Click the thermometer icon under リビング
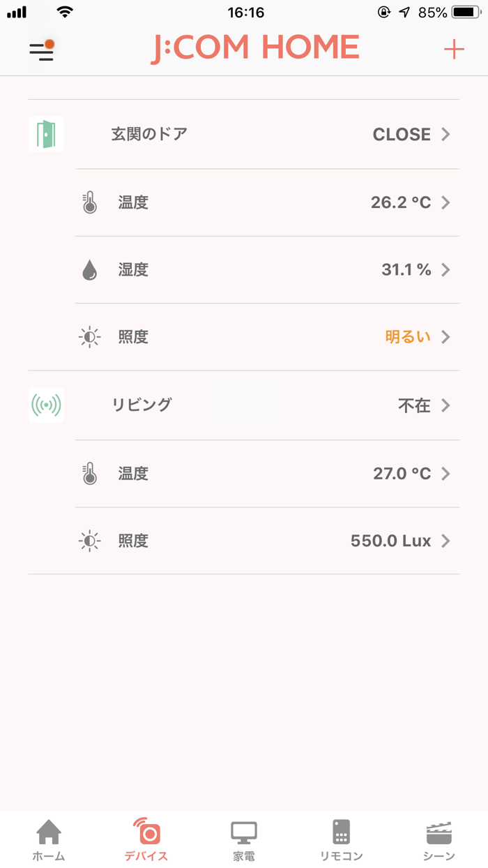Screen dimensions: 488x868 click(x=89, y=473)
